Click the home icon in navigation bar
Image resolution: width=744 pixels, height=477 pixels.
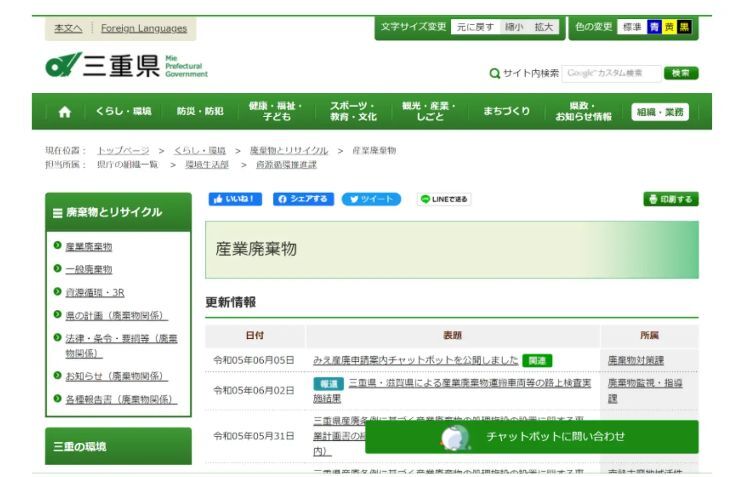[x=64, y=112]
